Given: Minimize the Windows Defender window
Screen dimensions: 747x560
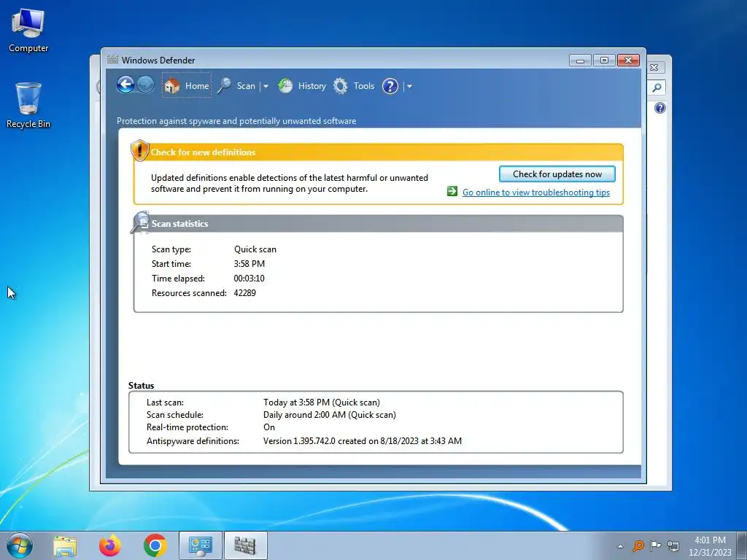Looking at the screenshot, I should click(580, 61).
